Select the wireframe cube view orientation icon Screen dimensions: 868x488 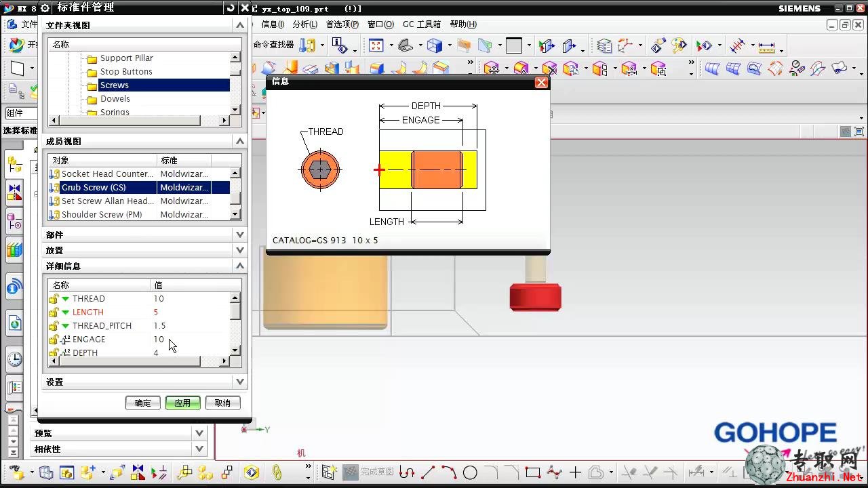(435, 45)
